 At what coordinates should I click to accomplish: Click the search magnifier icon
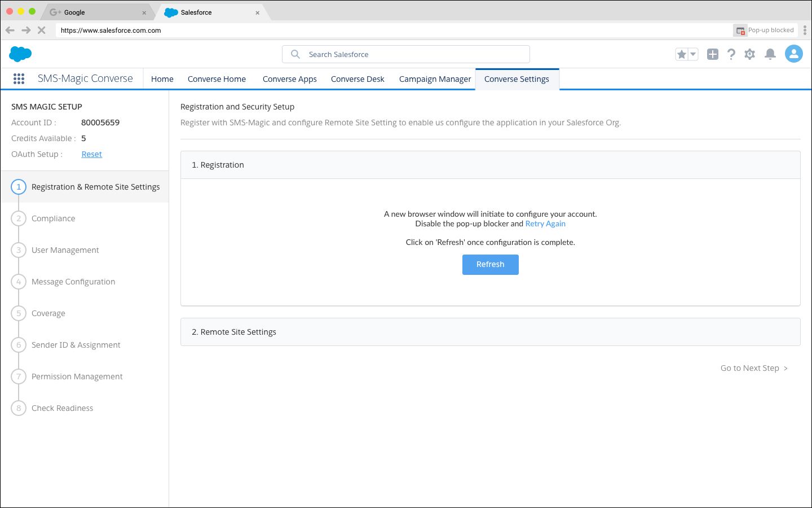click(295, 54)
